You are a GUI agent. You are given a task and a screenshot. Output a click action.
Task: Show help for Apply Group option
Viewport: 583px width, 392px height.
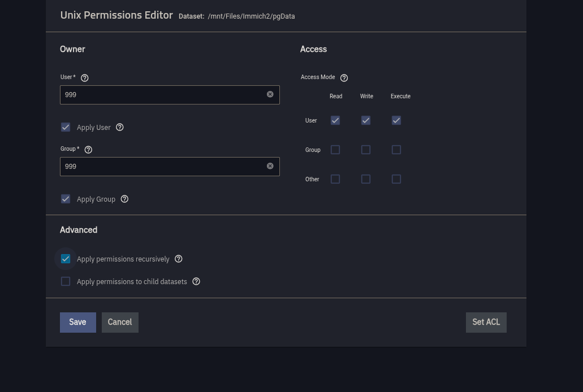(124, 199)
